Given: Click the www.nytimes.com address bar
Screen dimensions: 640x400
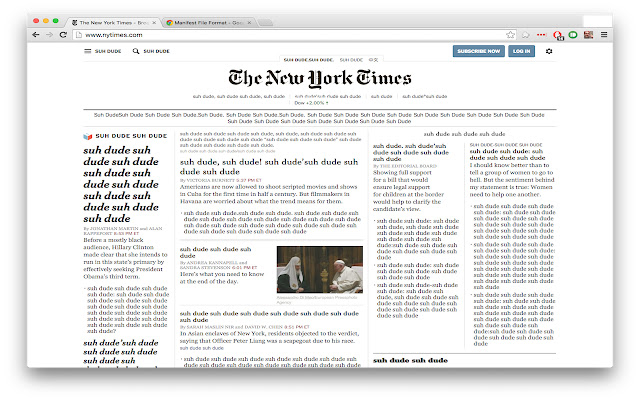Looking at the screenshot, I should (294, 35).
